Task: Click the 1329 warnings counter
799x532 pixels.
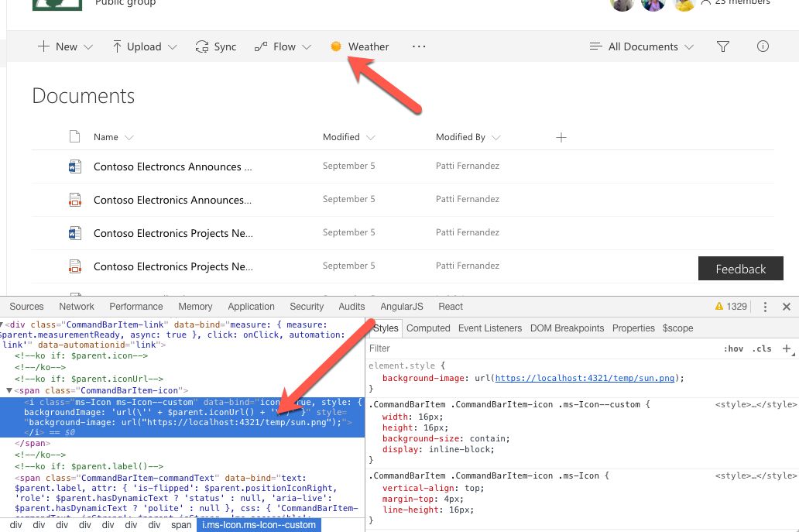Action: pos(731,306)
